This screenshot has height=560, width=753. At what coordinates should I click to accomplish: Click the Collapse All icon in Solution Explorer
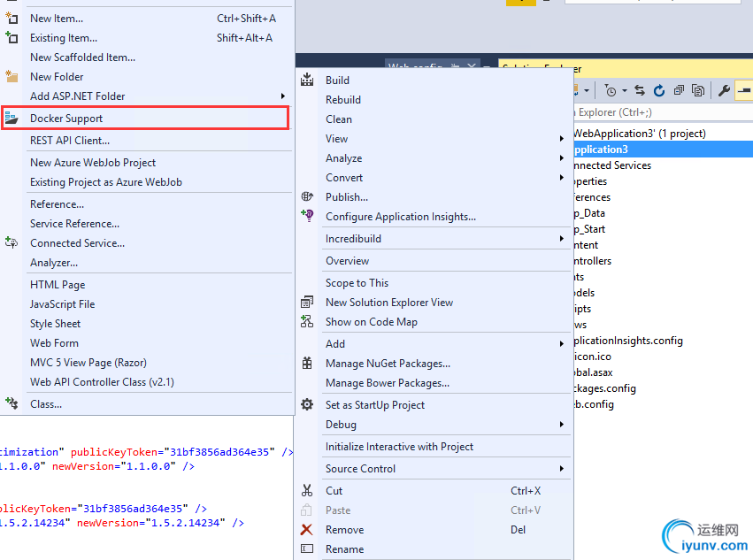pos(679,90)
